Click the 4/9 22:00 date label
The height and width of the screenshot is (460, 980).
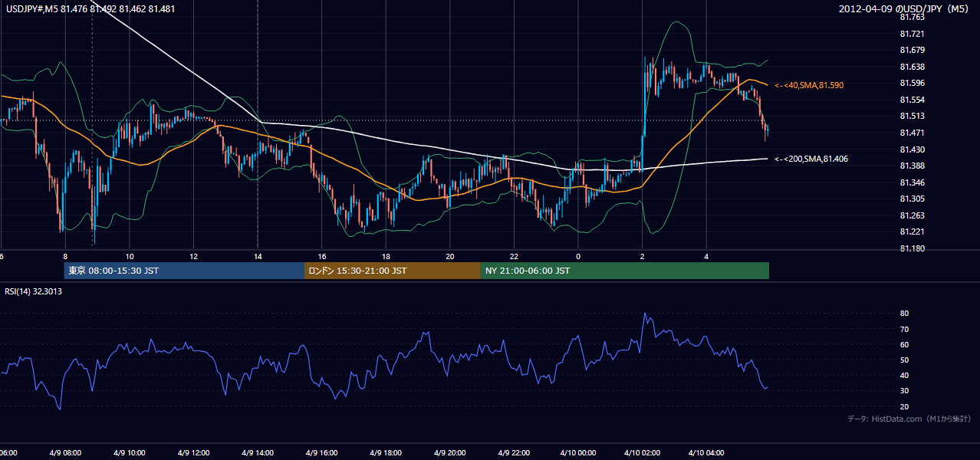point(515,452)
